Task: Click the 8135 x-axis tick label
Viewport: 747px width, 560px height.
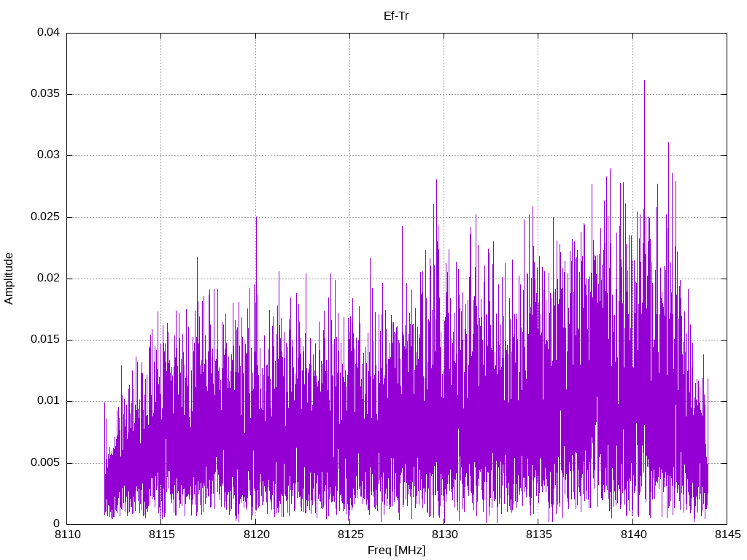Action: pyautogui.click(x=539, y=534)
